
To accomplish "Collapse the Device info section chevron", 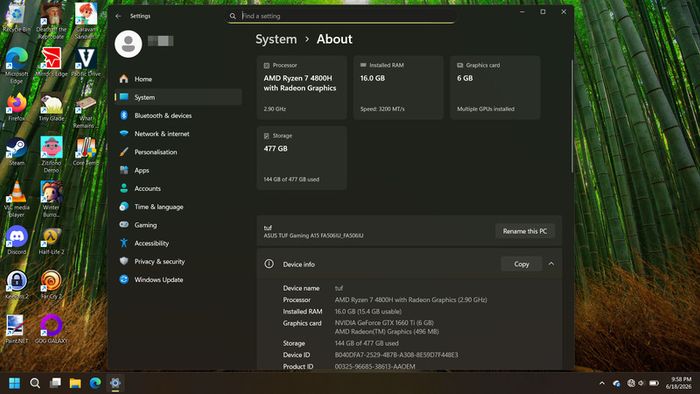I will 551,264.
